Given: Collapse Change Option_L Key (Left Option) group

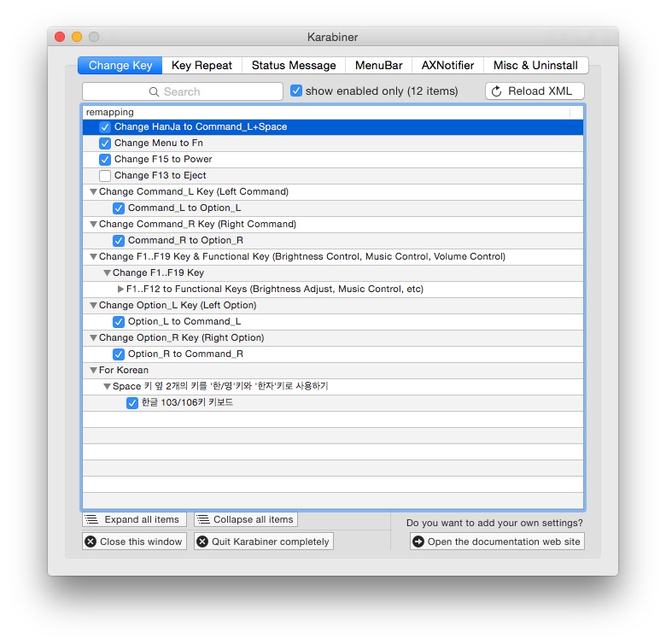Looking at the screenshot, I should tap(93, 305).
